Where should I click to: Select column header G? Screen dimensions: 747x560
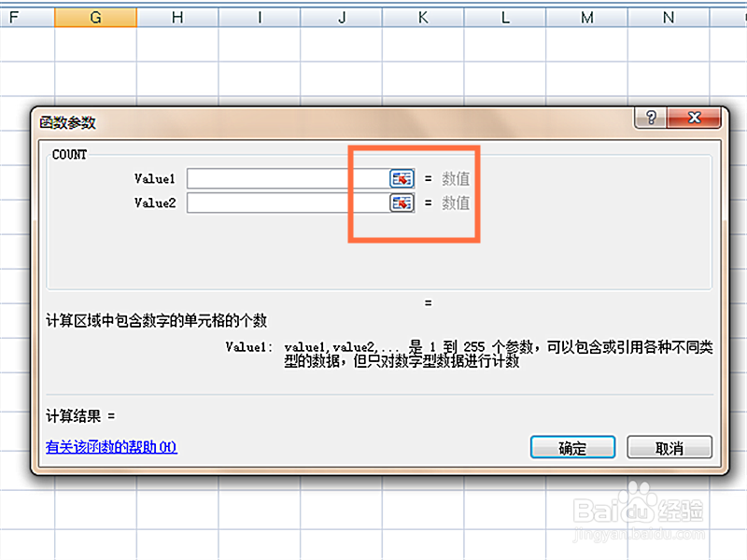coord(96,16)
